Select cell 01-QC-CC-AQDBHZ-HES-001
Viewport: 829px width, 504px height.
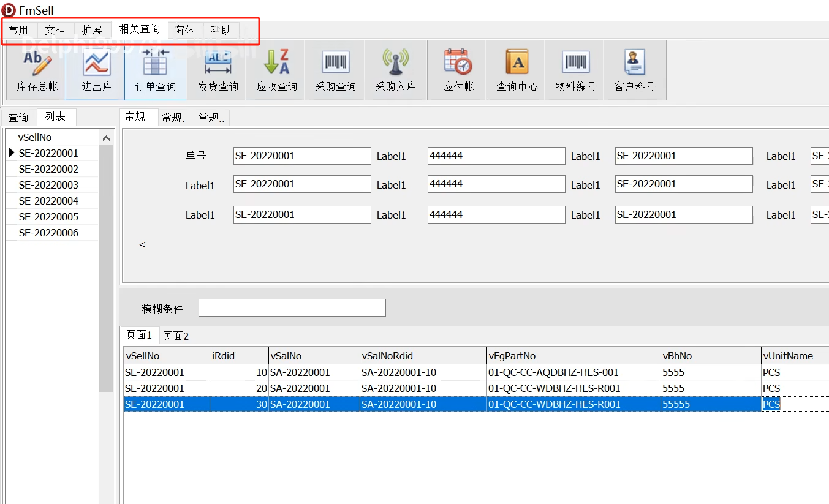click(574, 372)
